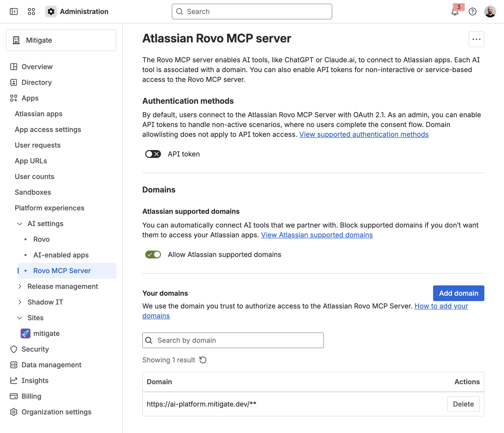This screenshot has height=433, width=504.
Task: Open notifications bell showing 3 alerts
Action: click(x=455, y=12)
